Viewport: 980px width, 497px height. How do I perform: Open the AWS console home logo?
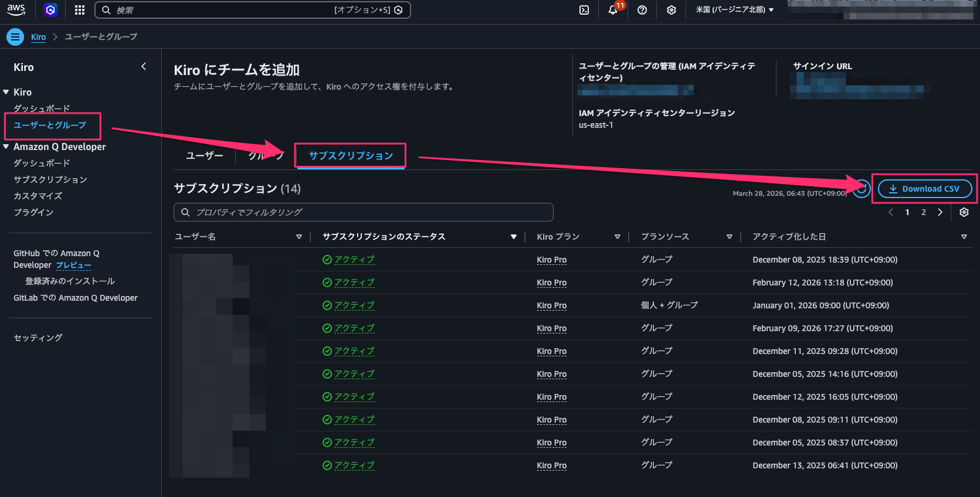[16, 10]
